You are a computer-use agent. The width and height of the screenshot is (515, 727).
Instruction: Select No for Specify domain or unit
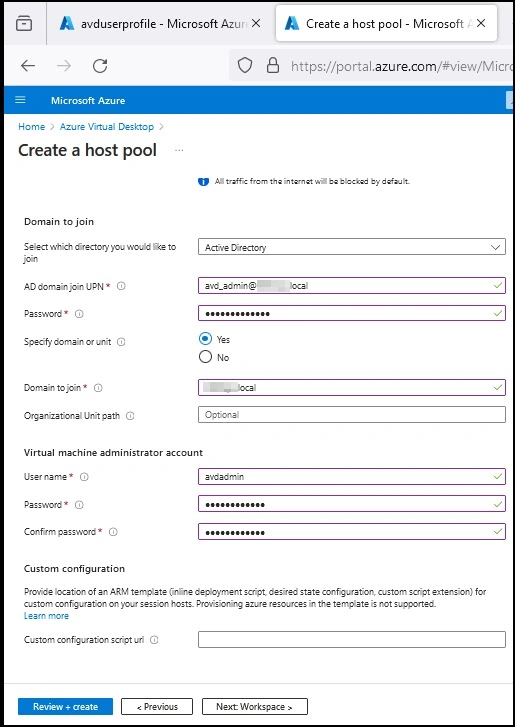pos(205,357)
